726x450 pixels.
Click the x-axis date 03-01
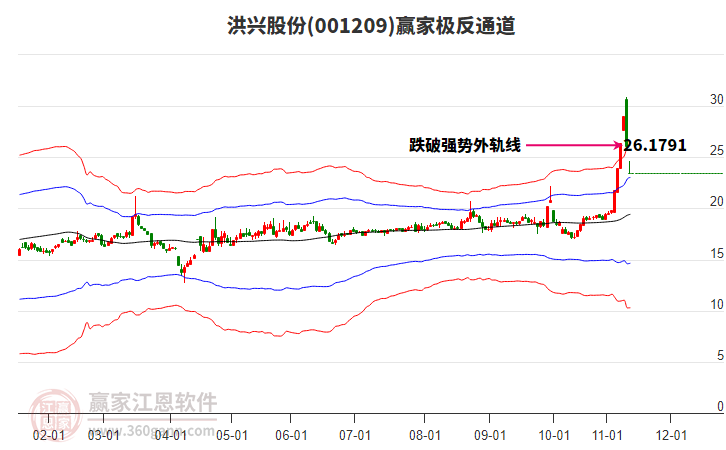(x=103, y=436)
